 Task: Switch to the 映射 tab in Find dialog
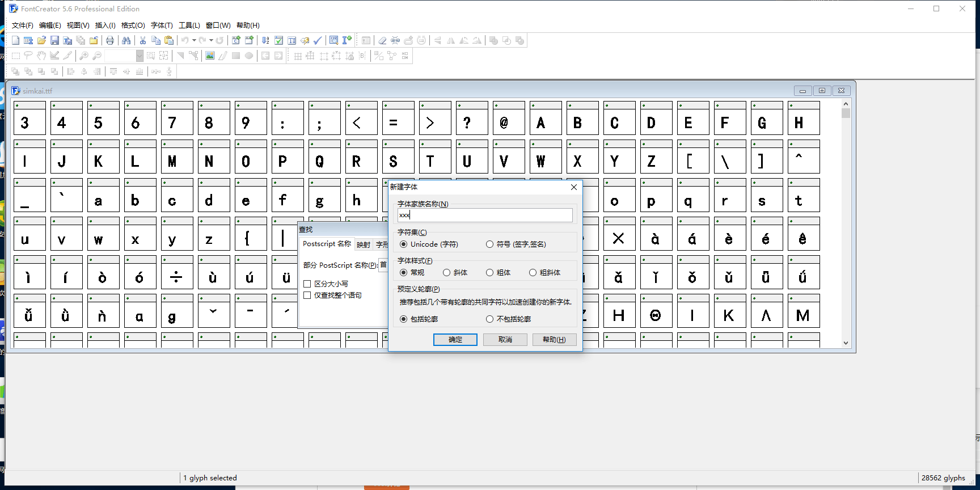click(x=364, y=244)
